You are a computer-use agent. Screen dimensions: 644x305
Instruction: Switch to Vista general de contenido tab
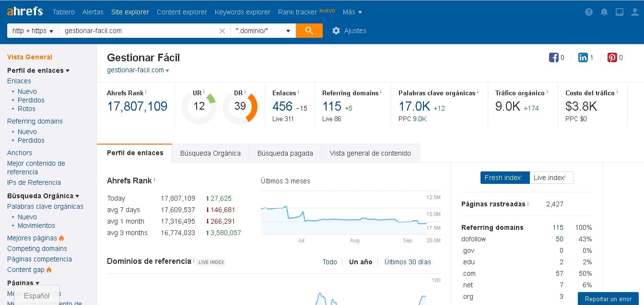click(370, 153)
